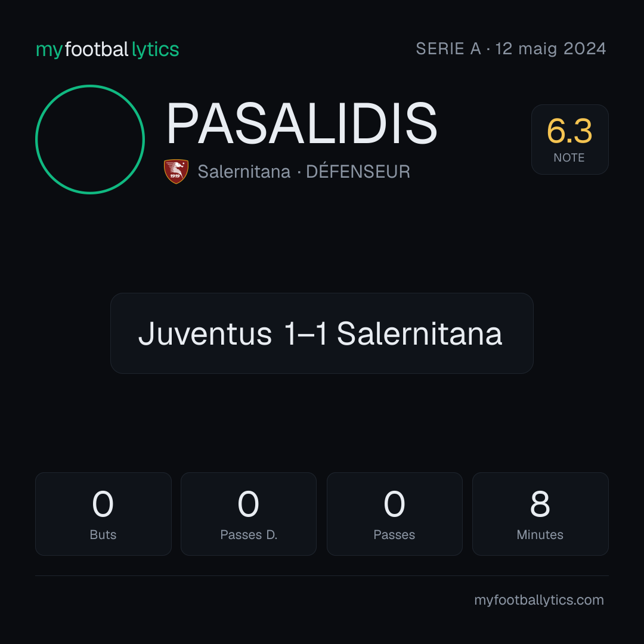Click the Salernitana team name text
Image resolution: width=644 pixels, height=644 pixels.
click(x=244, y=172)
